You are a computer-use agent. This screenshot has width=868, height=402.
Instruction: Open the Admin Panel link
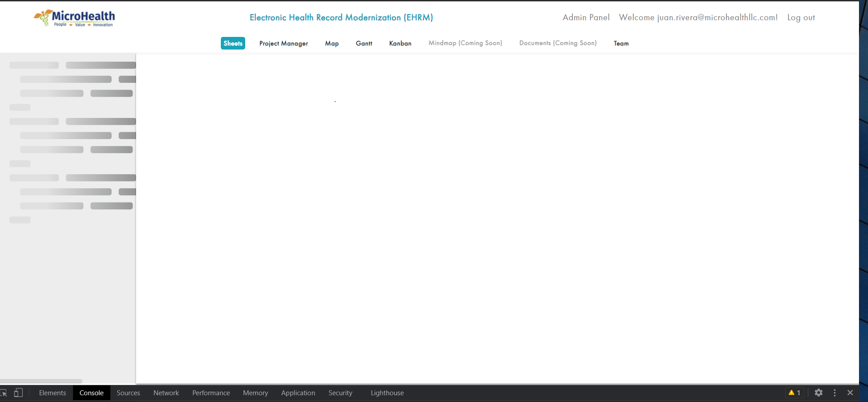coord(586,18)
